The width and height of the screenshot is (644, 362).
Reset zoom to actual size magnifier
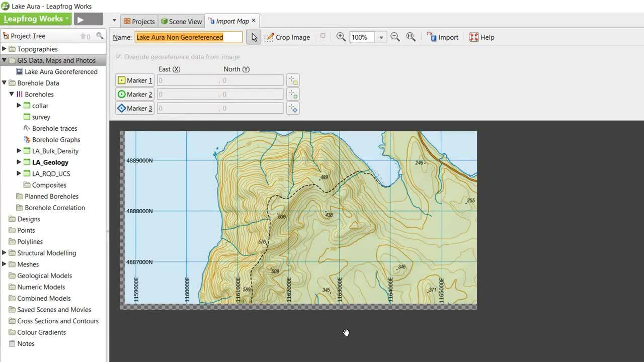tap(411, 37)
